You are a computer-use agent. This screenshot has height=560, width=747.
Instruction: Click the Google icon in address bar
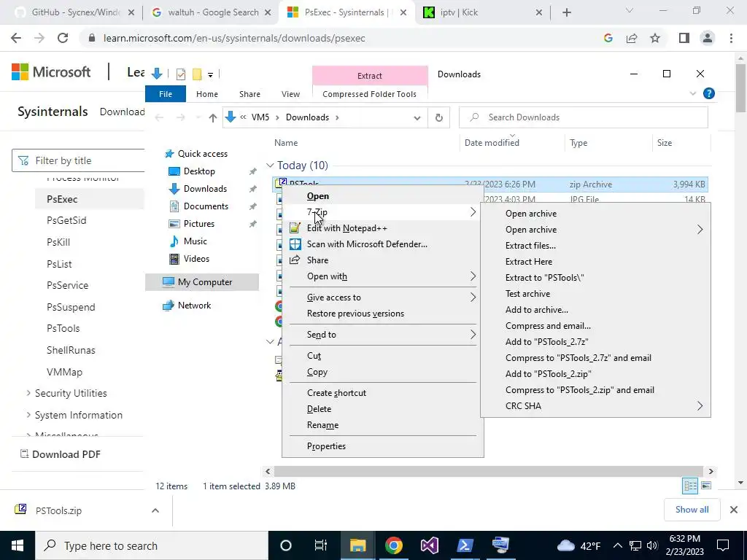(608, 38)
